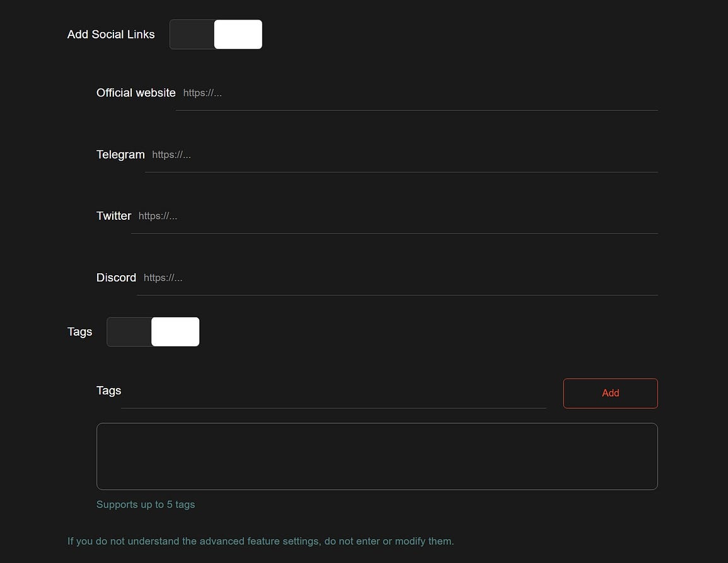The height and width of the screenshot is (563, 728).
Task: Focus the Tags text input
Action: coord(333,391)
